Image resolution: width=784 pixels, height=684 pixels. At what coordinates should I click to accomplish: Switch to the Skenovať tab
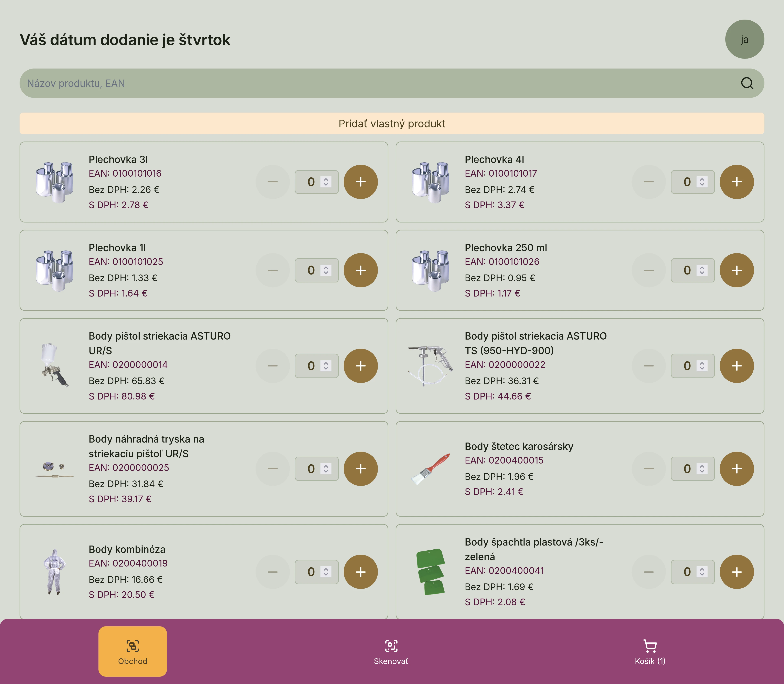coord(391,652)
